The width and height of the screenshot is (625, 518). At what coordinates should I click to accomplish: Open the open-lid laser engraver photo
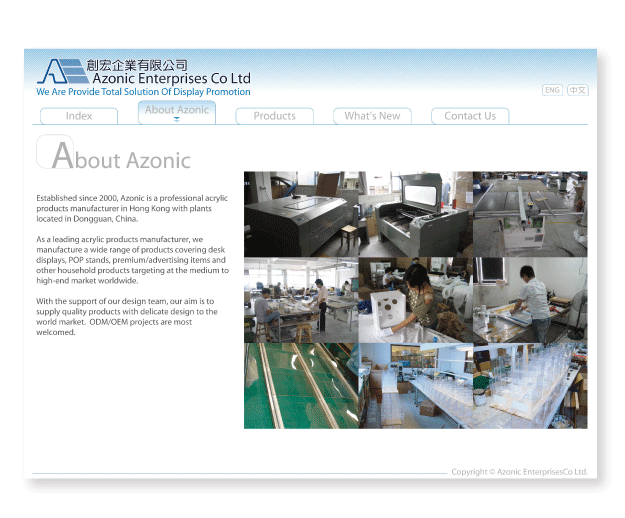(416, 214)
